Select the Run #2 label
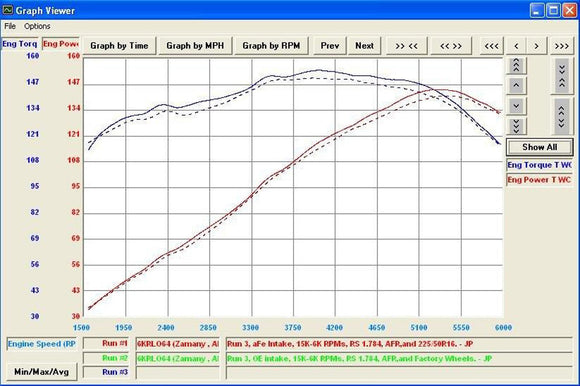 pos(106,358)
